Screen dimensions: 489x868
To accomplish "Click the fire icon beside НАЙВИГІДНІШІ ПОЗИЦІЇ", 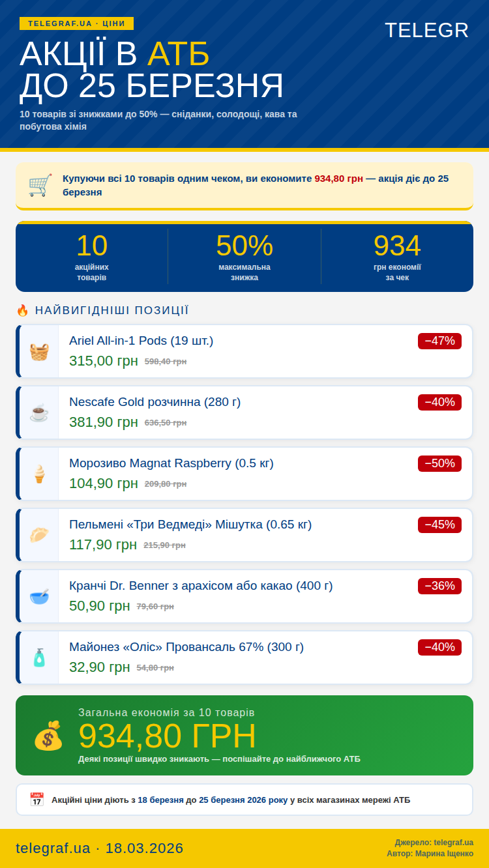I will coord(23,310).
